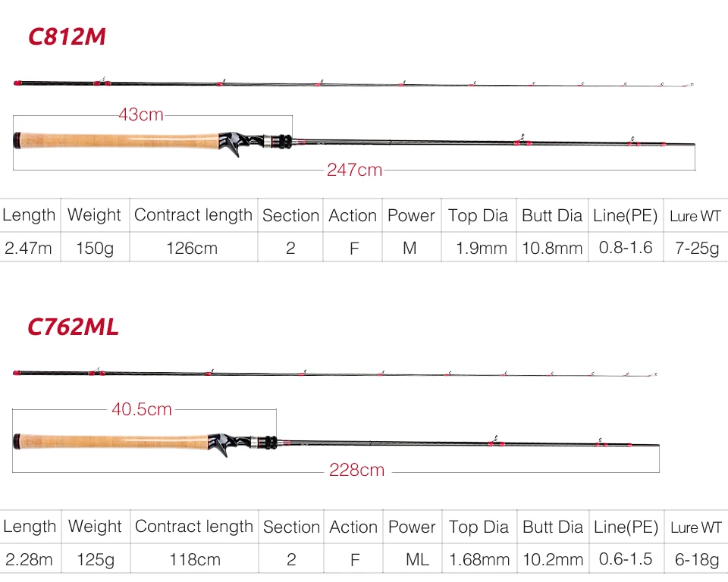This screenshot has height=582, width=728.
Task: Click the C812M cork handle image
Action: [x=119, y=141]
